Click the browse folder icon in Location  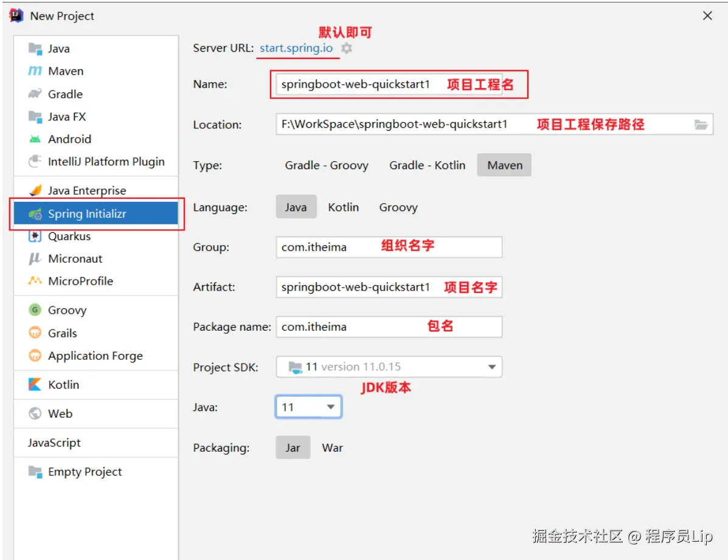click(x=701, y=125)
